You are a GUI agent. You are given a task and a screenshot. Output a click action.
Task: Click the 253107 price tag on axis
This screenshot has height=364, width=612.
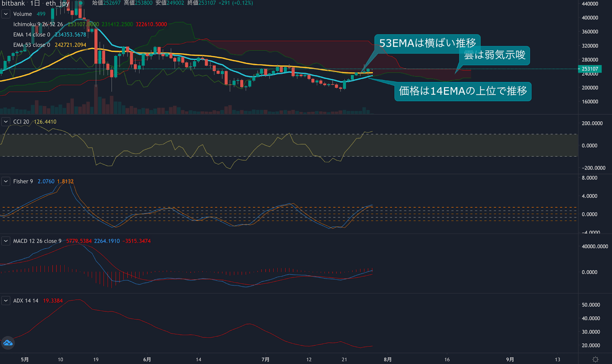[x=589, y=69]
